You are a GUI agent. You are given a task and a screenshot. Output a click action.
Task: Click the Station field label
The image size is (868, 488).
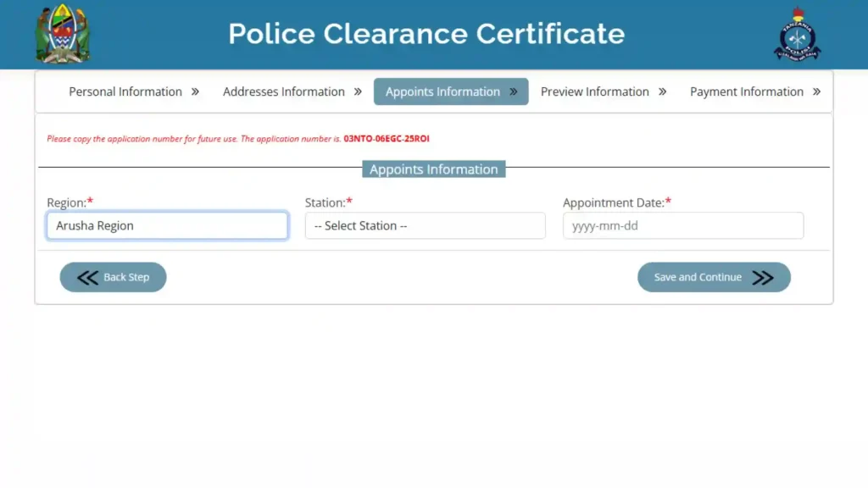(328, 202)
